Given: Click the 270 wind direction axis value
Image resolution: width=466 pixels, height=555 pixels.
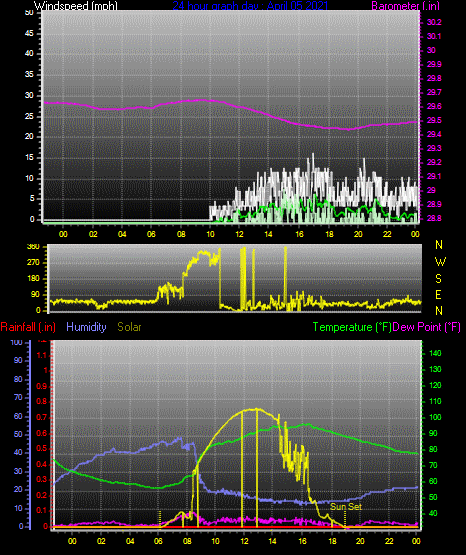Looking at the screenshot, I should click(33, 263).
